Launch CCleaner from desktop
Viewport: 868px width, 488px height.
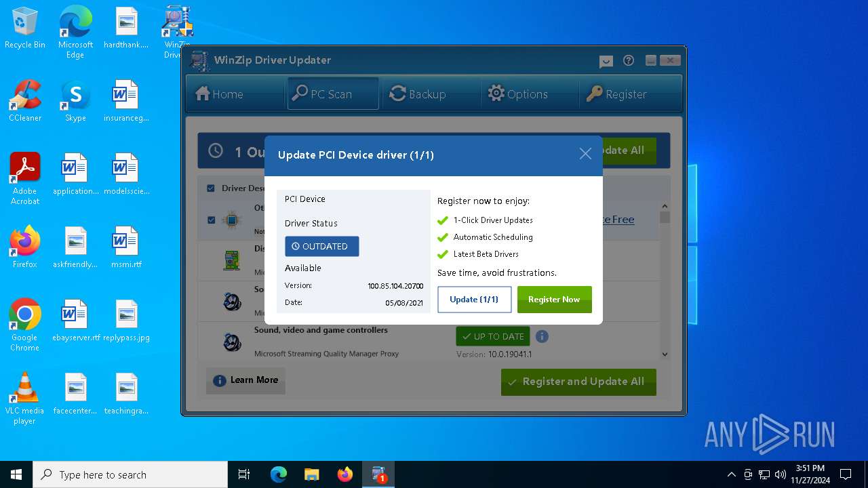point(25,101)
